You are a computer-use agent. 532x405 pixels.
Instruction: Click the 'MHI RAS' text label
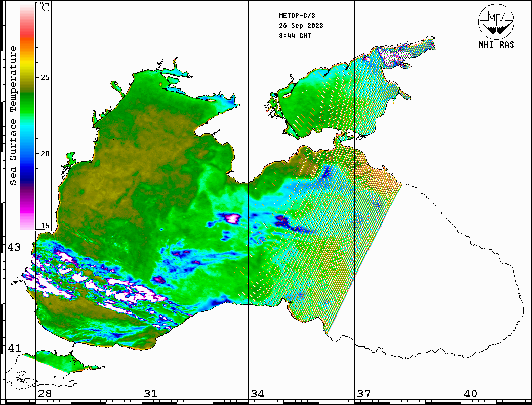point(497,44)
